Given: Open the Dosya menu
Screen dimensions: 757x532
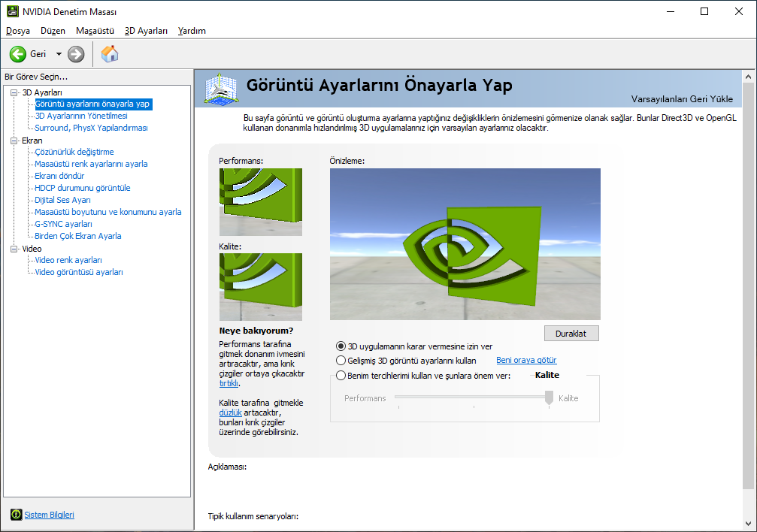Looking at the screenshot, I should point(18,31).
